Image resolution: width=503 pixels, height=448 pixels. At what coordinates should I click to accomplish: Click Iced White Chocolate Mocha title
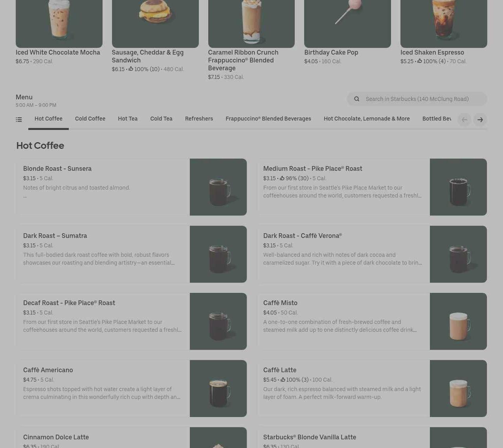[x=58, y=53]
